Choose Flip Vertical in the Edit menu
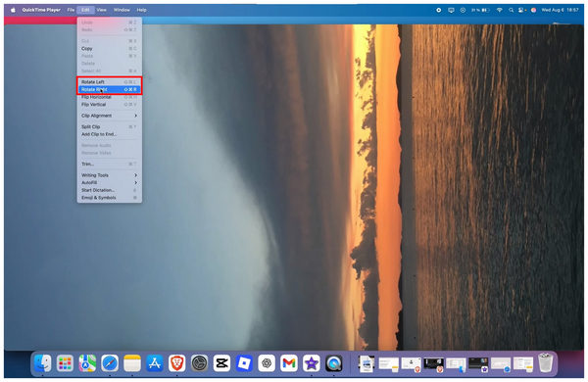 (x=109, y=105)
